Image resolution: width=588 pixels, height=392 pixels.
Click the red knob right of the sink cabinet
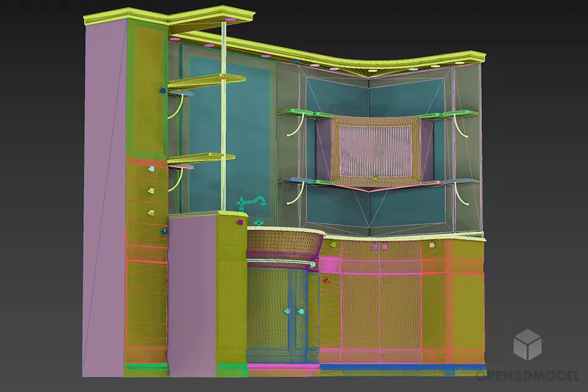pos(326,281)
